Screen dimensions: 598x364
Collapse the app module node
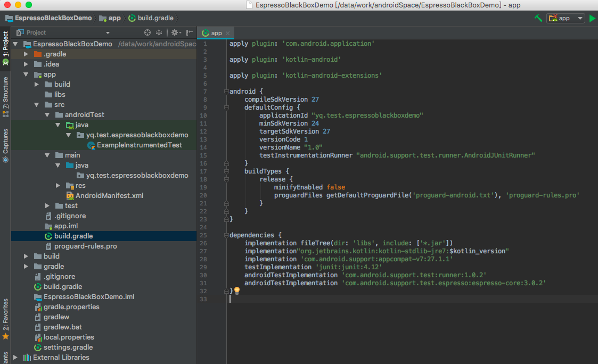[x=26, y=75]
